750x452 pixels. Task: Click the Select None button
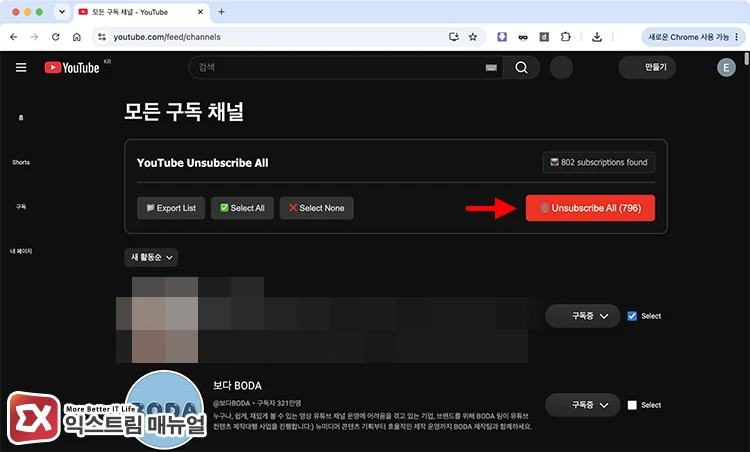(317, 208)
